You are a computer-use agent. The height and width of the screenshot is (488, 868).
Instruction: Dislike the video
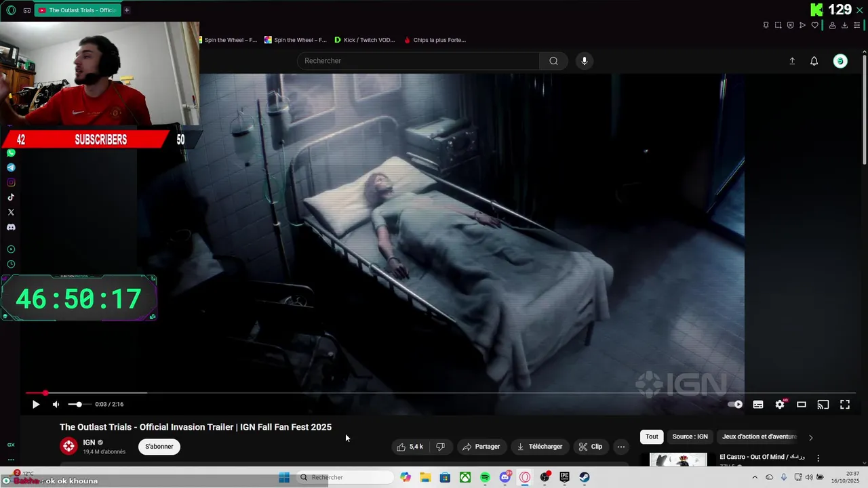[440, 447]
